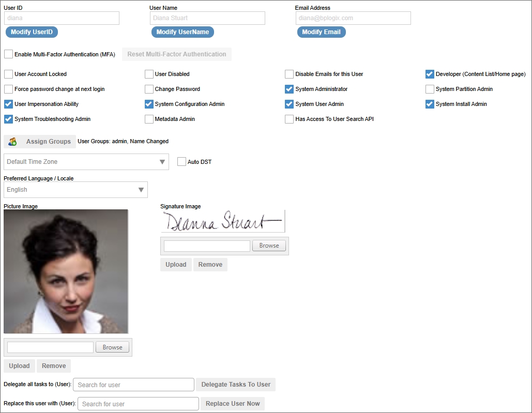The height and width of the screenshot is (413, 532).
Task: Toggle Has Access To User Search API
Action: point(289,119)
